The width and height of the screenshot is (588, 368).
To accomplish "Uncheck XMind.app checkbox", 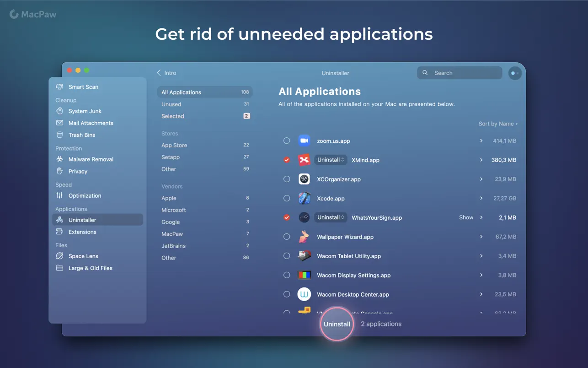I will point(287,160).
